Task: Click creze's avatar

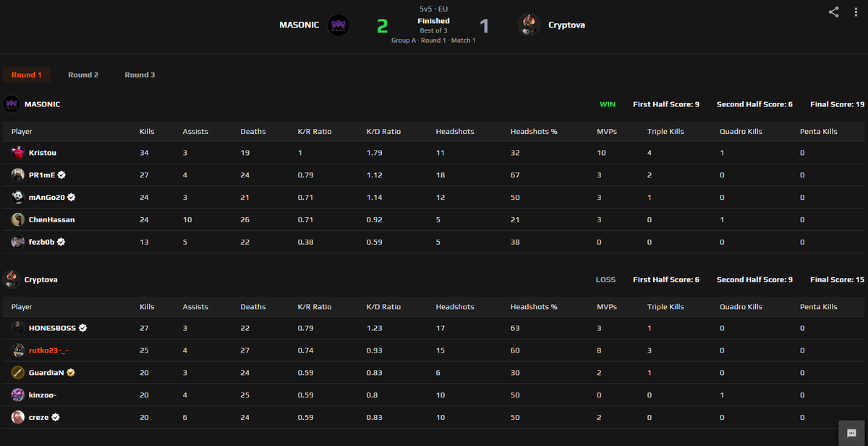Action: coord(18,417)
